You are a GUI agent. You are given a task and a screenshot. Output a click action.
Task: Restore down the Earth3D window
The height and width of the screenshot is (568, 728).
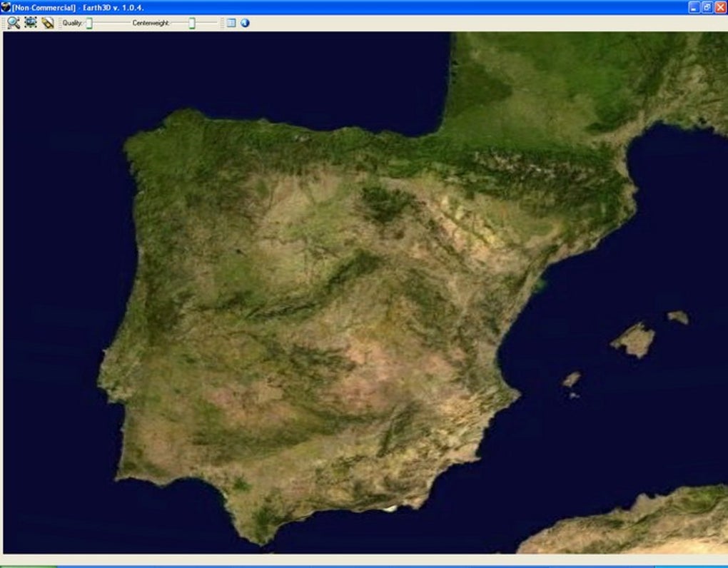707,7
